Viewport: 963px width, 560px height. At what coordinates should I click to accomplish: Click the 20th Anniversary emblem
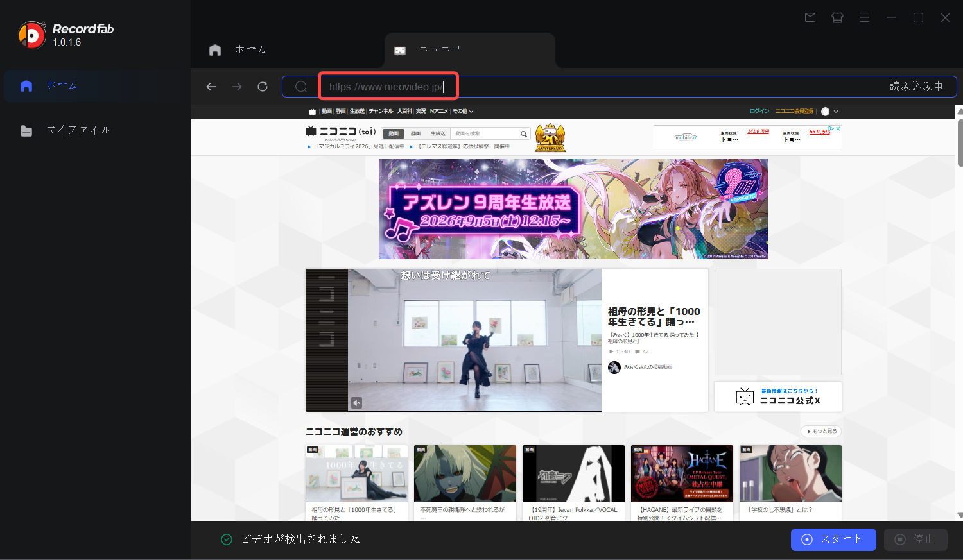point(550,137)
